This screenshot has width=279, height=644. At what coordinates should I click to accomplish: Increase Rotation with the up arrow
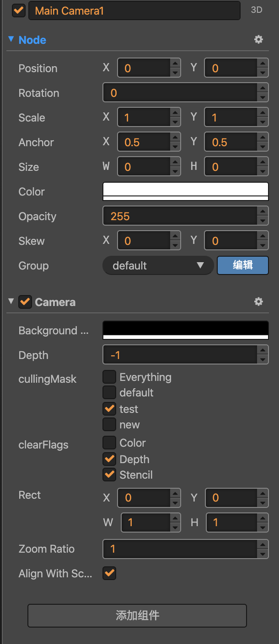[x=263, y=89]
